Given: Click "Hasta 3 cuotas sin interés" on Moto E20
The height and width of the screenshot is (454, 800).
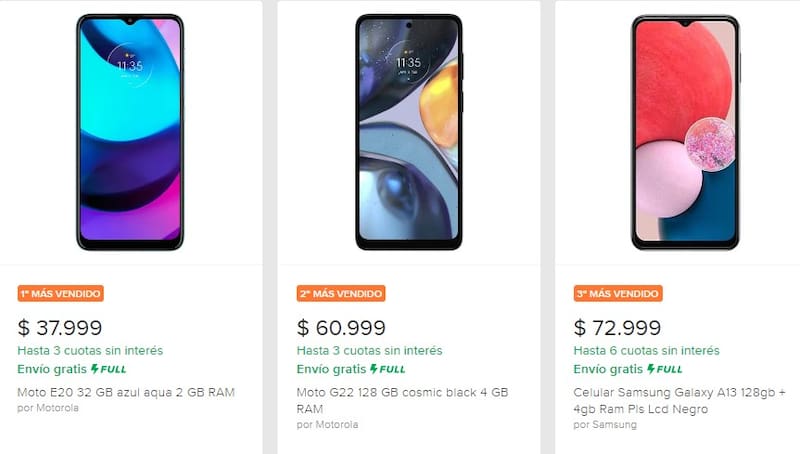Looking at the screenshot, I should [90, 351].
